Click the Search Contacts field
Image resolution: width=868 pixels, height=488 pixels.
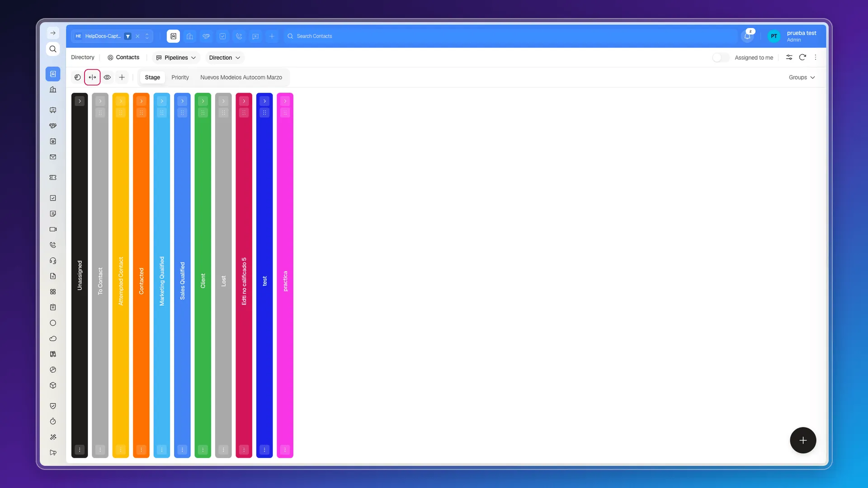511,36
